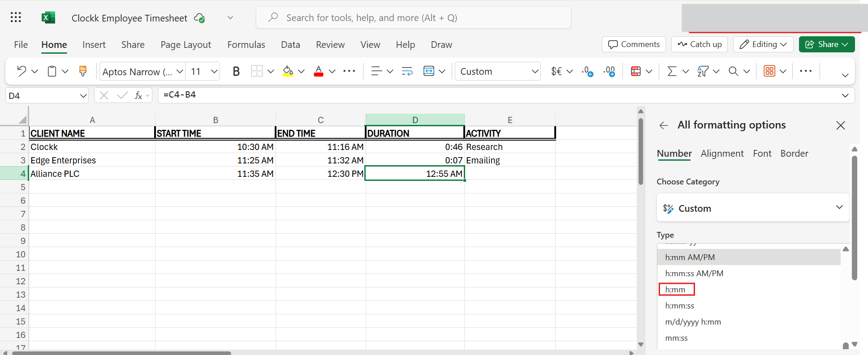Screen dimensions: 868x355
Task: Confirm formula entry checkmark icon
Action: (122, 95)
